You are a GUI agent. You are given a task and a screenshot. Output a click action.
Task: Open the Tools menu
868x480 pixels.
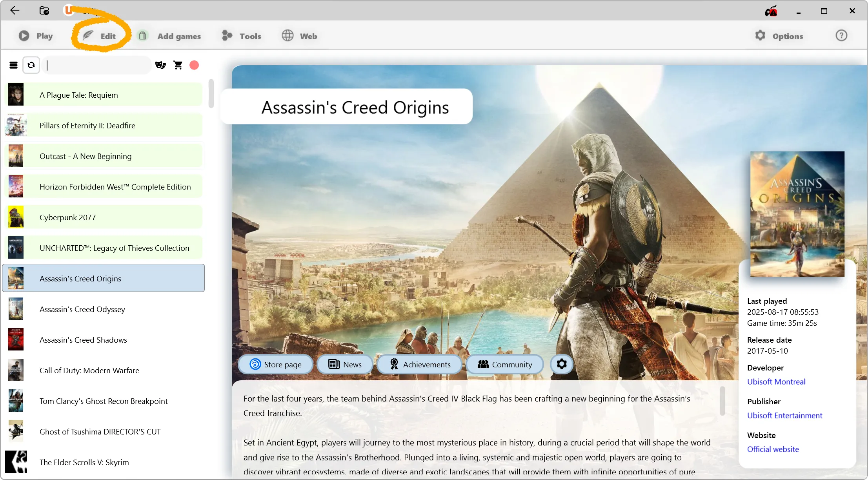click(242, 36)
